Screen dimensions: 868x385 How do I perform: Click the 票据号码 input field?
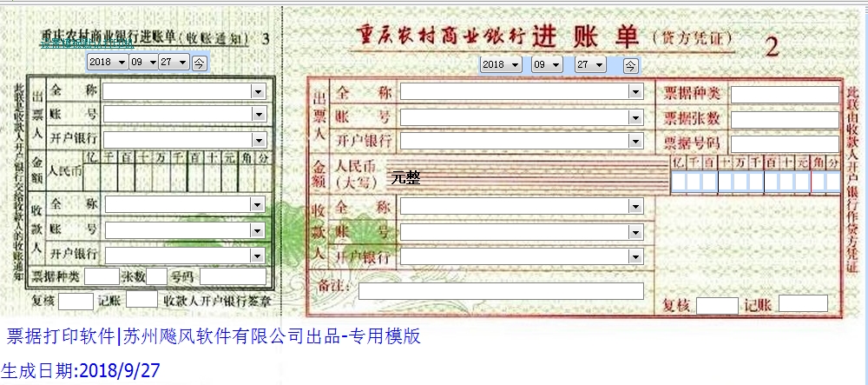(774, 143)
